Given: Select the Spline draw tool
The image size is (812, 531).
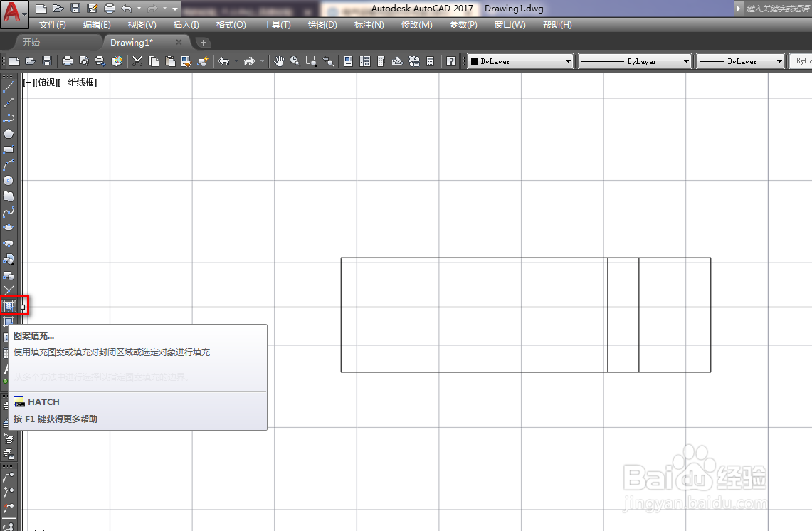Looking at the screenshot, I should [x=9, y=212].
